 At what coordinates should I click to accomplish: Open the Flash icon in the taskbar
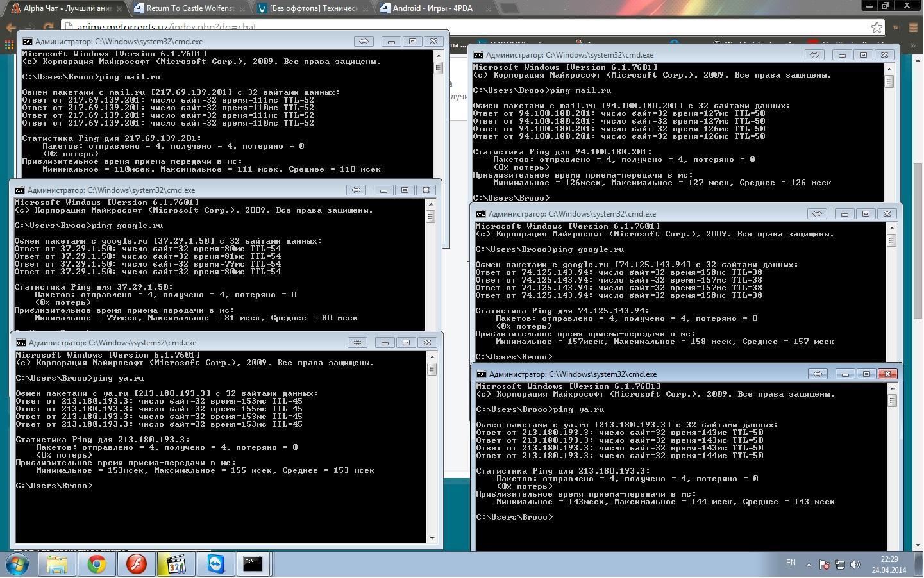tap(136, 564)
